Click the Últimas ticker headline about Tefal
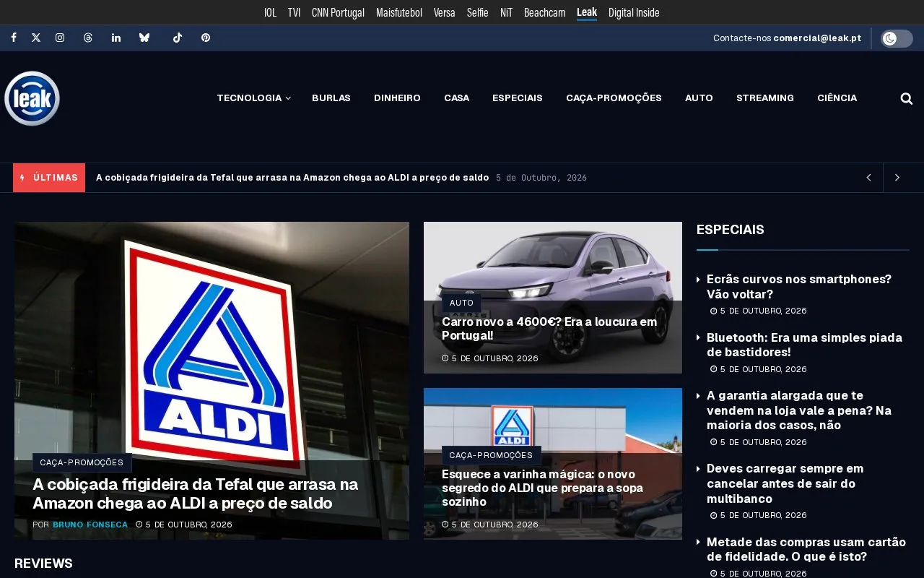This screenshot has width=924, height=578. tap(292, 178)
